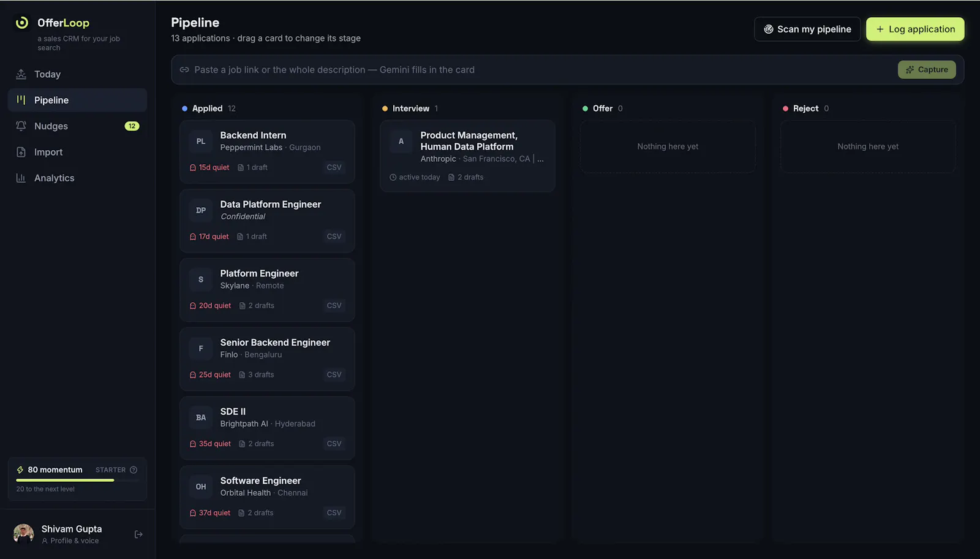Click the Reject column header
Screen dimensions: 980x559
(x=805, y=108)
